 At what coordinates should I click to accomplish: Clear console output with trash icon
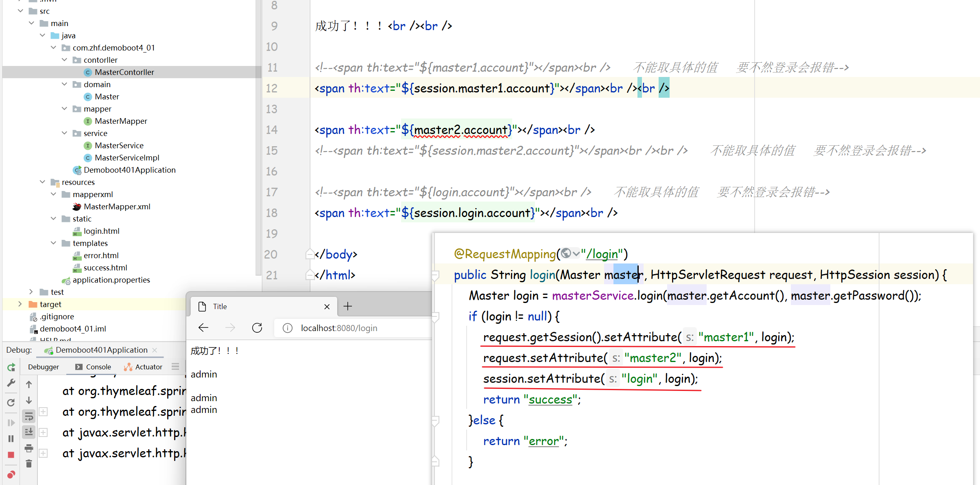[x=28, y=464]
